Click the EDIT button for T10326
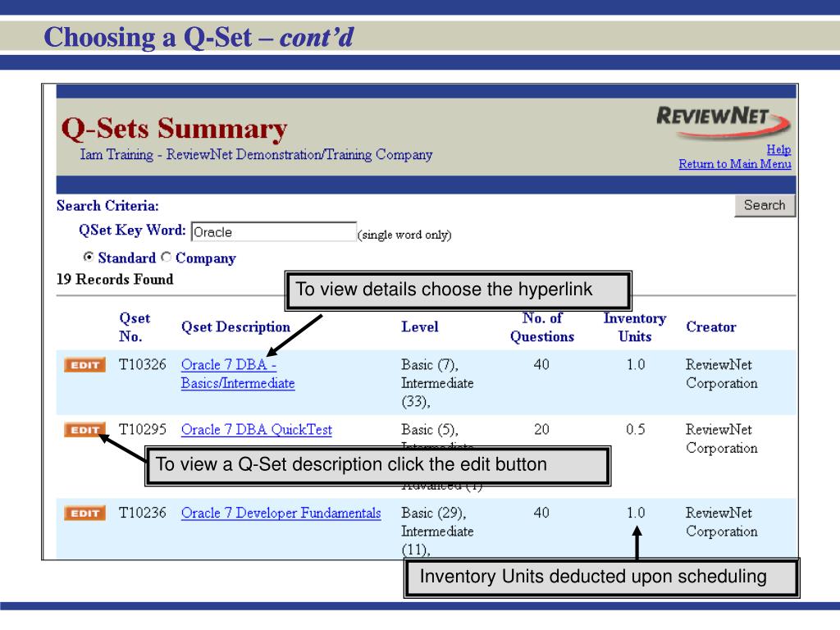The height and width of the screenshot is (630, 840). pos(84,365)
